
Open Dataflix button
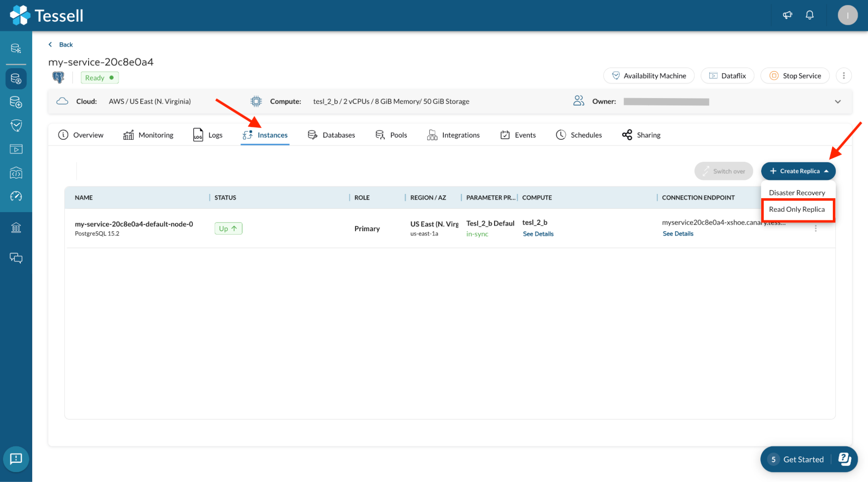[x=727, y=75]
